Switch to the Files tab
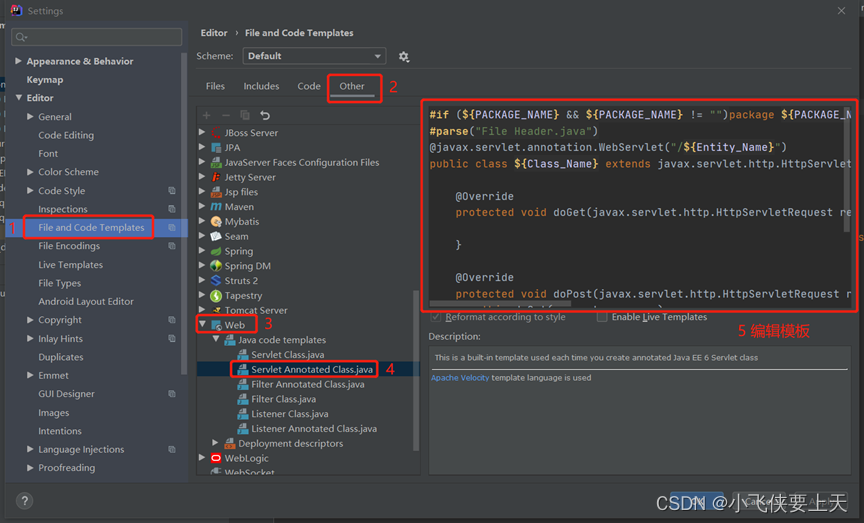 (x=215, y=86)
